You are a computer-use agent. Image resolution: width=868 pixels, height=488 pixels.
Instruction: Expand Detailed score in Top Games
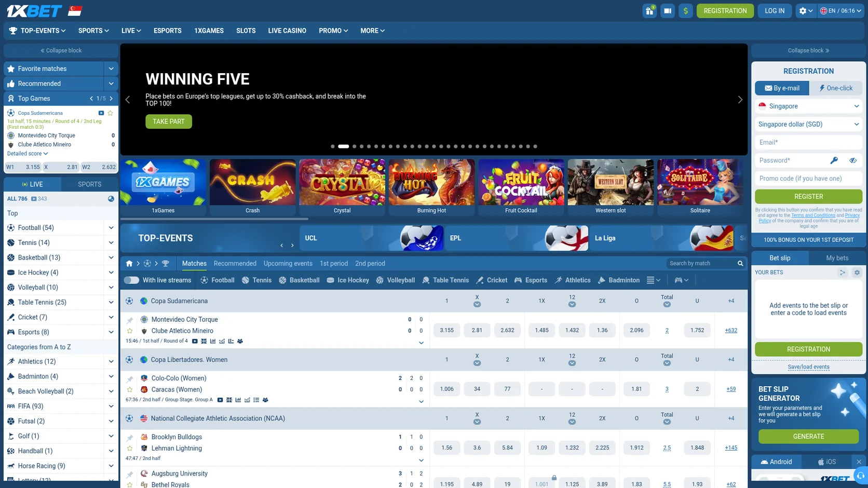[28, 154]
